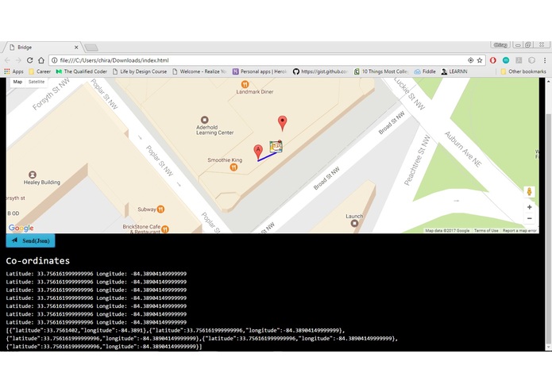
Task: Click the browser forward arrow
Action: [x=18, y=60]
